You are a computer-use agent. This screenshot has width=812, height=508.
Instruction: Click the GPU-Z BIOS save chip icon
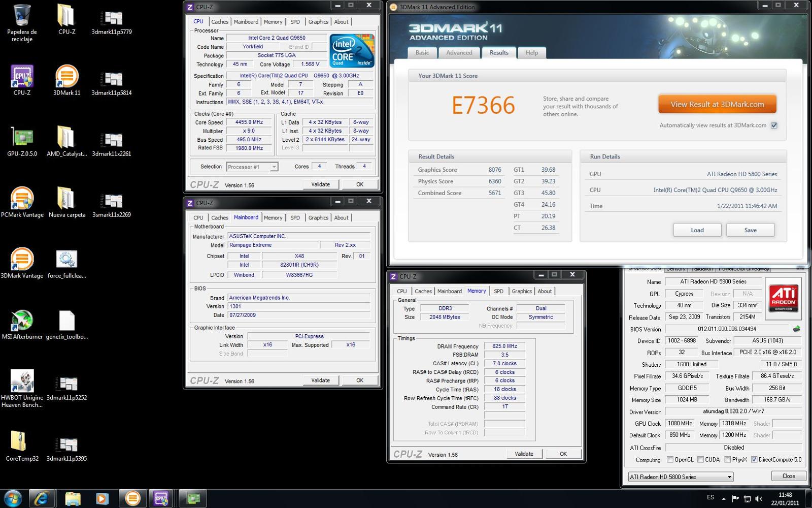click(x=796, y=329)
